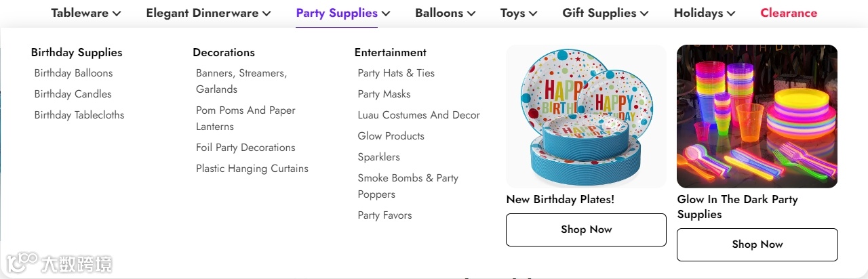Click Shop Now under Glow In The Dark
868x279 pixels.
[x=757, y=244]
